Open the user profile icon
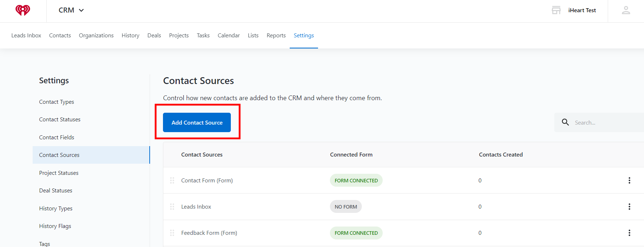 click(626, 10)
